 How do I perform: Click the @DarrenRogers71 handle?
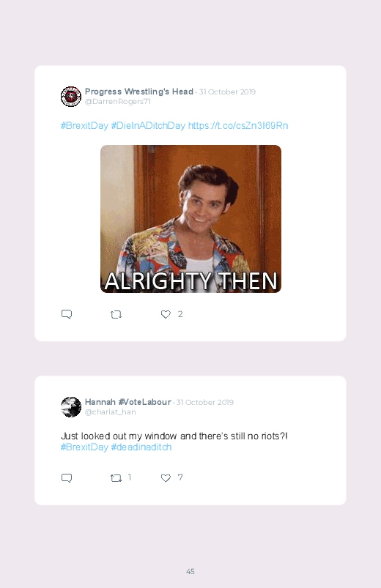coord(117,102)
